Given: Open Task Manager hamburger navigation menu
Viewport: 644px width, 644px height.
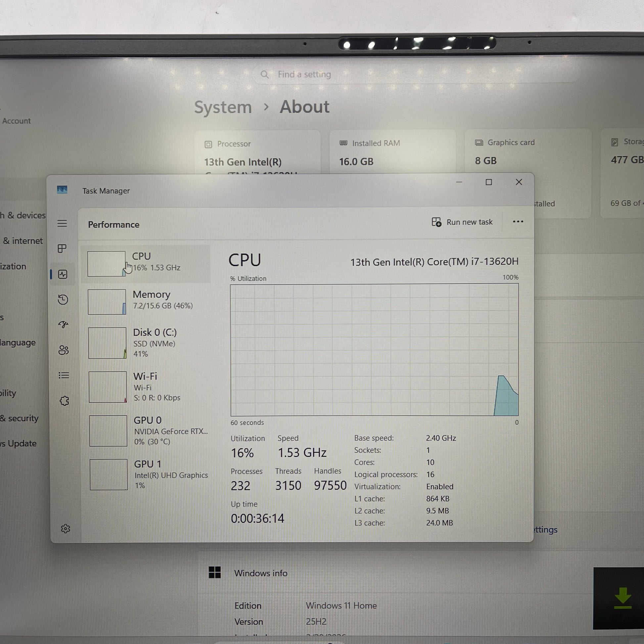Looking at the screenshot, I should tap(62, 223).
